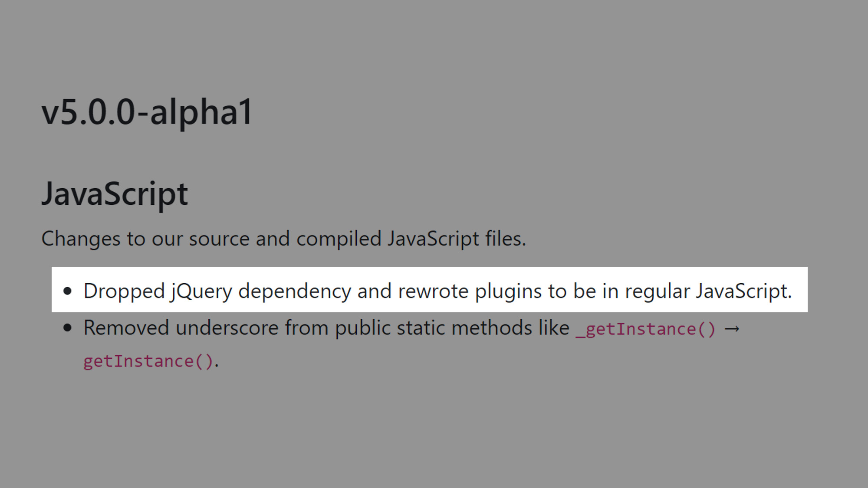Image resolution: width=868 pixels, height=488 pixels.
Task: Click the word 'jQuery' in highlighted line
Action: pos(202,291)
